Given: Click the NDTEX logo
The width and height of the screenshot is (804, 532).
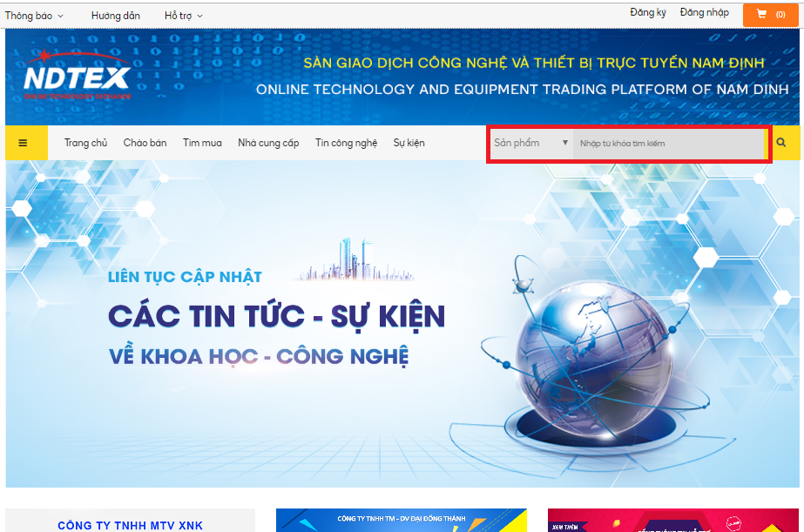Looking at the screenshot, I should (77, 77).
